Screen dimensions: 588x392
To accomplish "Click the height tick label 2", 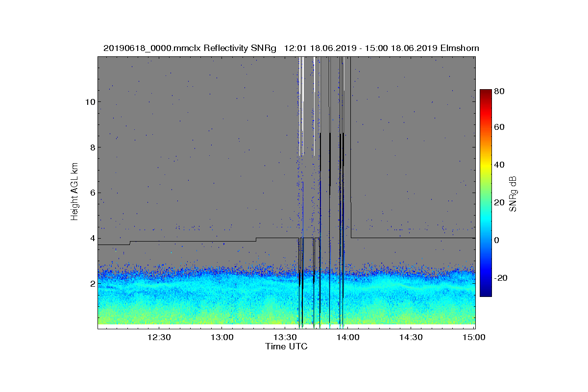I will click(92, 284).
